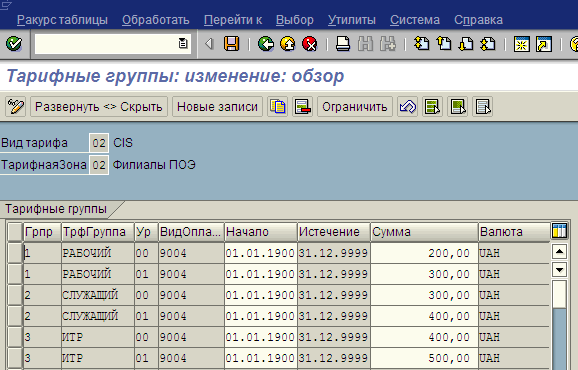Cancel with the red X icon

tap(310, 44)
